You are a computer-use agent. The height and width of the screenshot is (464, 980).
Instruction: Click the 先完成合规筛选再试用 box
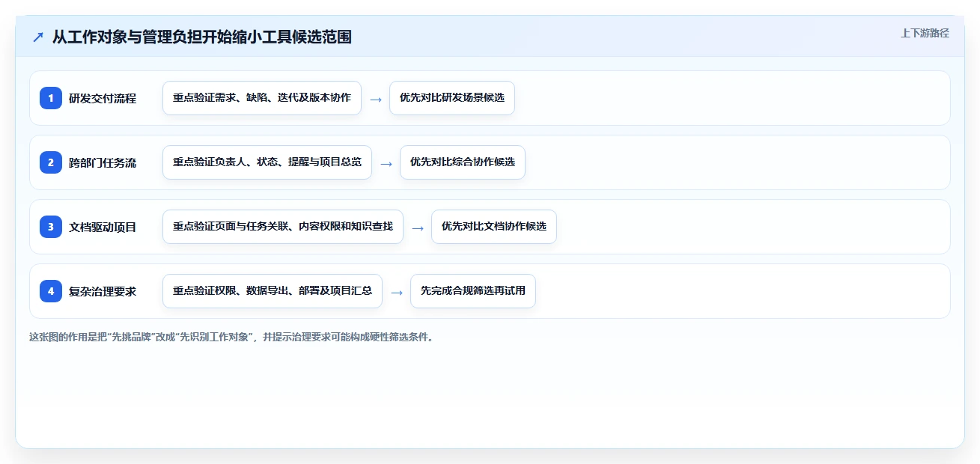coord(473,291)
